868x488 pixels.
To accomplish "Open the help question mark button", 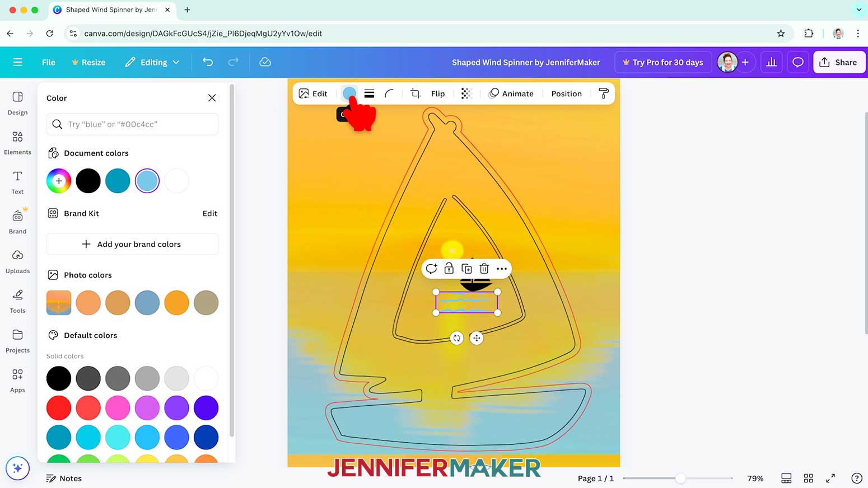I will click(857, 478).
